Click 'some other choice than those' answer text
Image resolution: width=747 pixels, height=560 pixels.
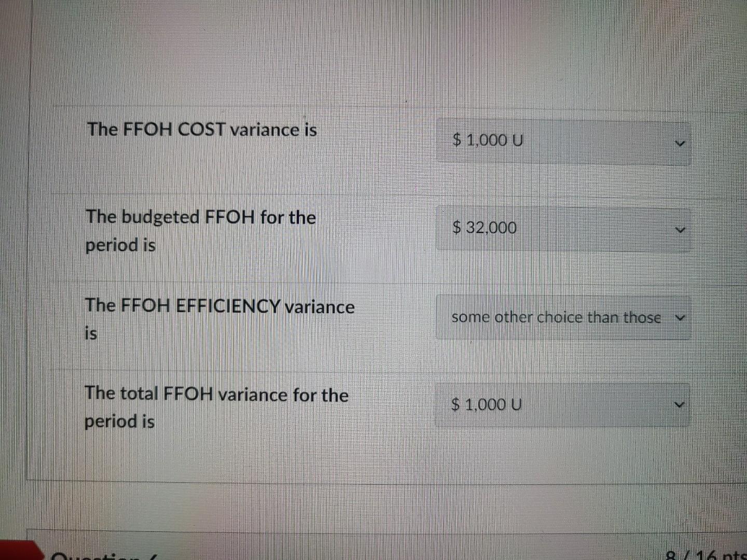pyautogui.click(x=556, y=317)
